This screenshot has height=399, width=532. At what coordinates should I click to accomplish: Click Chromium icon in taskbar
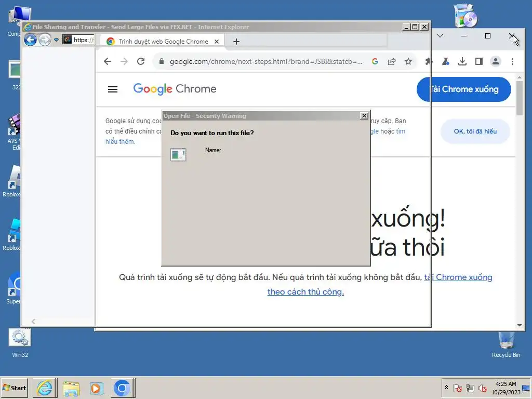[x=122, y=388]
